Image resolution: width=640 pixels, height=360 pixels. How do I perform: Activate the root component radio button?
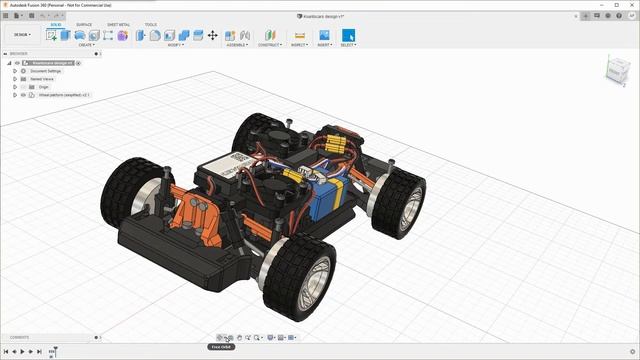tap(78, 63)
